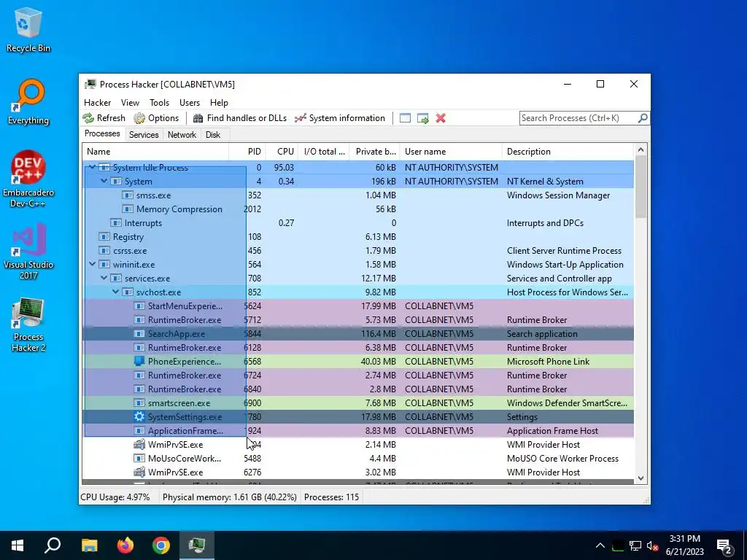Sort by the PID column header

(247, 152)
